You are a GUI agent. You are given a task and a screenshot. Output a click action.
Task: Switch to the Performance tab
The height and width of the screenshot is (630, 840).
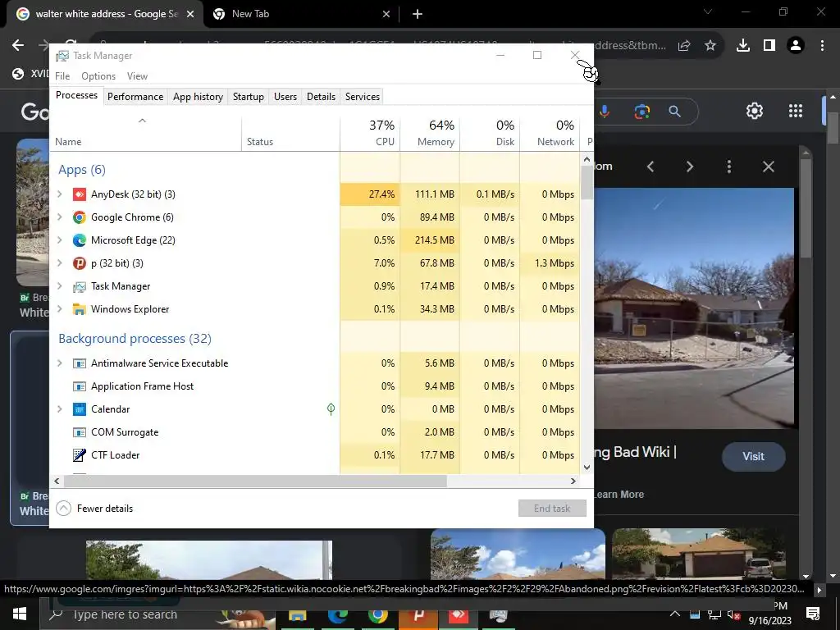point(135,97)
